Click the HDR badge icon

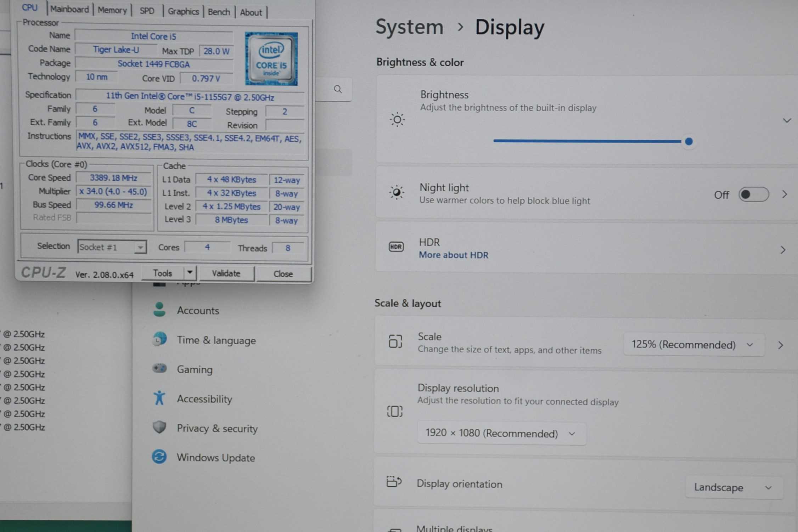click(396, 247)
